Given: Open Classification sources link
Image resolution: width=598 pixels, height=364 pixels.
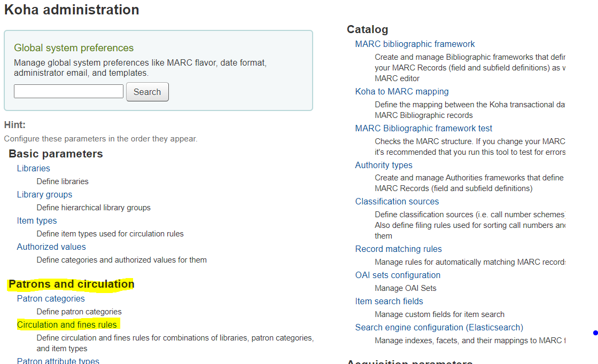Looking at the screenshot, I should pyautogui.click(x=397, y=201).
